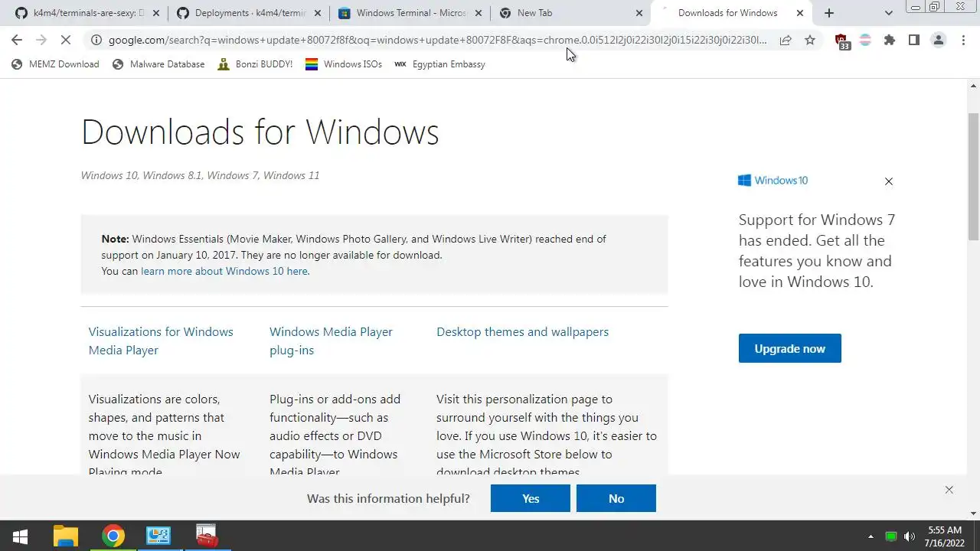The image size is (980, 551).
Task: Answer Yes to helpful feedback
Action: (x=531, y=498)
